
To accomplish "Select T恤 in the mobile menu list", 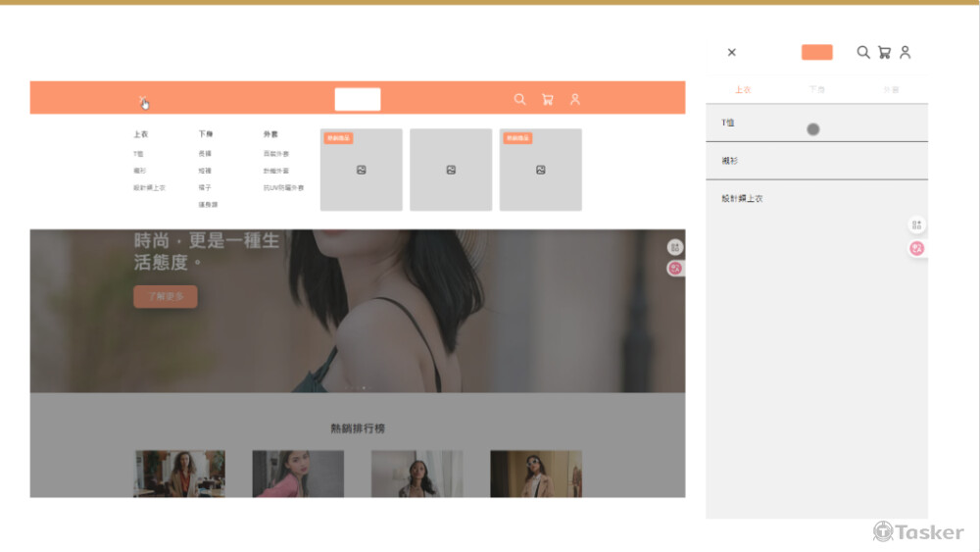I will [x=729, y=123].
